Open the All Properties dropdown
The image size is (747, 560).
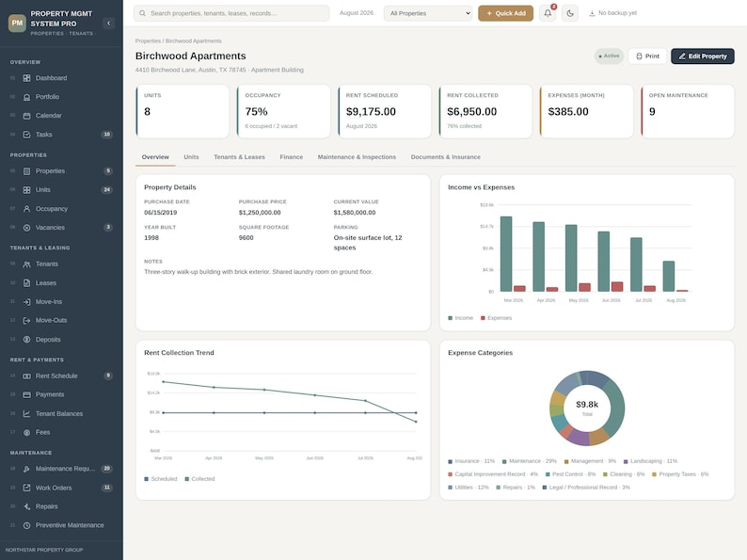[x=428, y=13]
